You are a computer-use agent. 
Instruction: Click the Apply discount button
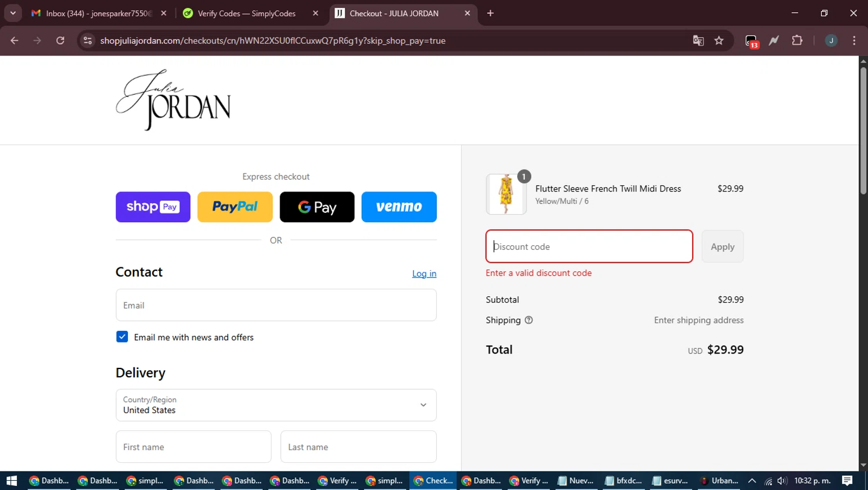tap(723, 246)
